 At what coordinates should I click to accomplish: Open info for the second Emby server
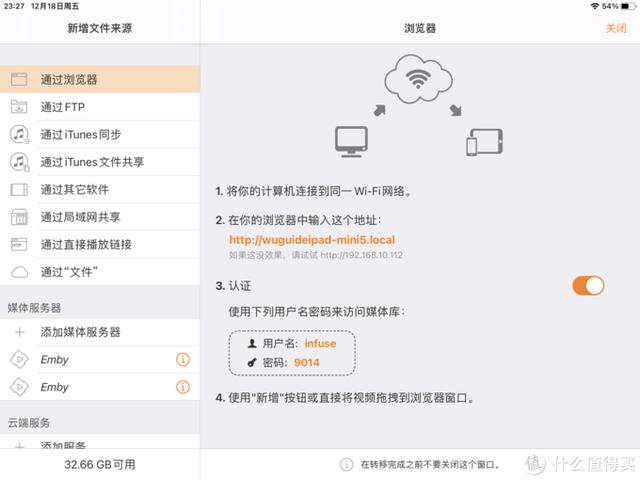point(182,387)
